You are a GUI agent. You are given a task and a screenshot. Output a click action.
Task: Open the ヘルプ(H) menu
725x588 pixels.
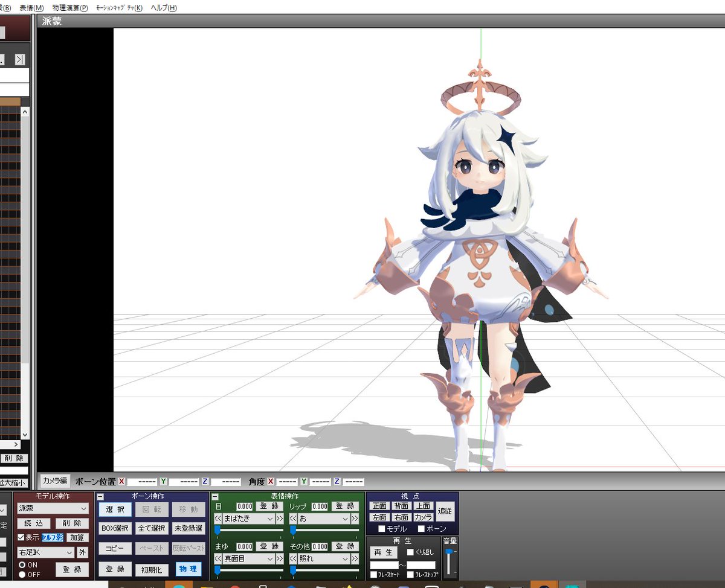[164, 8]
